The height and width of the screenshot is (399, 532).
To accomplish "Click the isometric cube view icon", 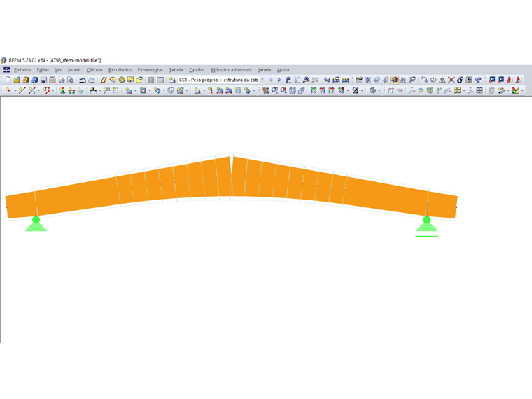I will [x=293, y=90].
